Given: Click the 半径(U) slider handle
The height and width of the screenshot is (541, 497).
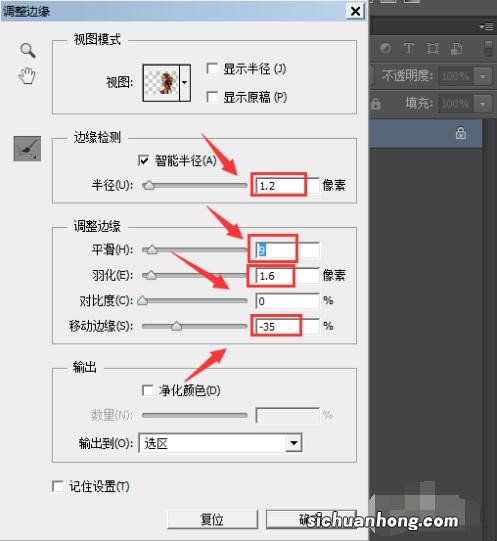Looking at the screenshot, I should [x=149, y=185].
